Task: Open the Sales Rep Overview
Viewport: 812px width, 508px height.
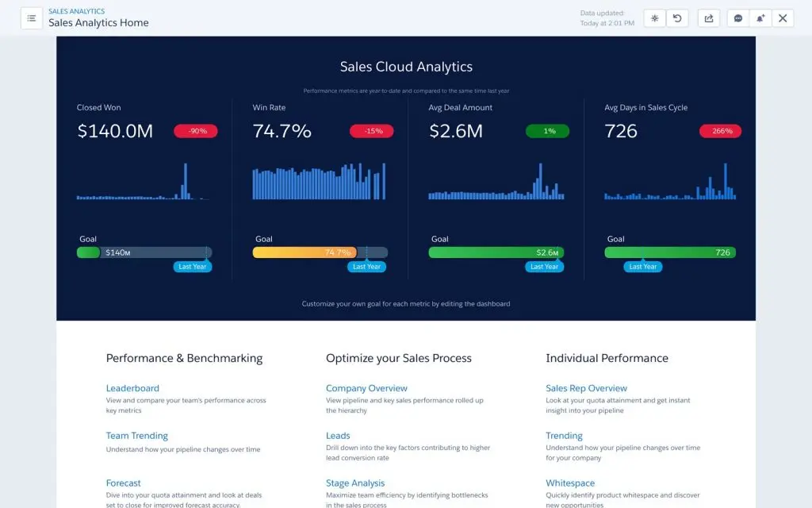Action: [586, 388]
